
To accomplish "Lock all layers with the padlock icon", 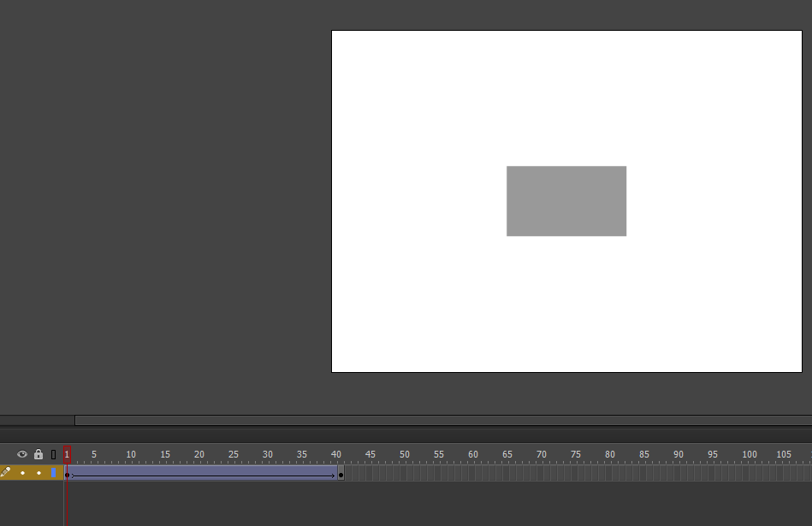I will coord(39,454).
